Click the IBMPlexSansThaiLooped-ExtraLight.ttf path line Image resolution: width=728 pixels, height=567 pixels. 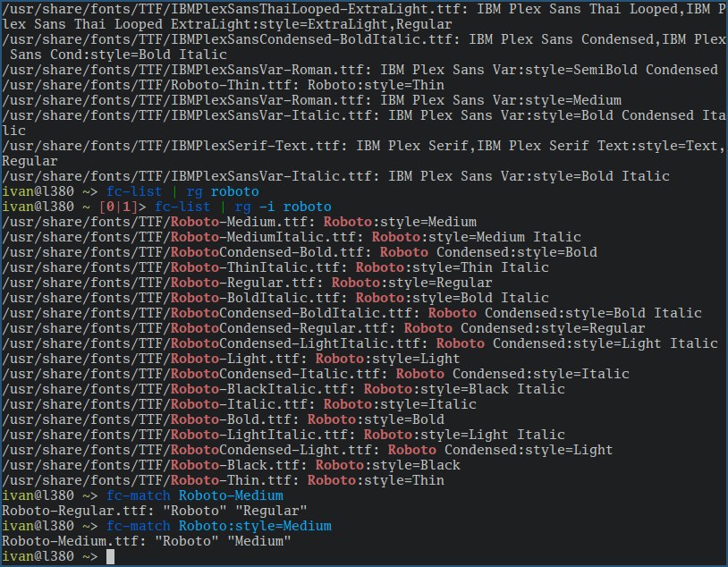(364, 17)
